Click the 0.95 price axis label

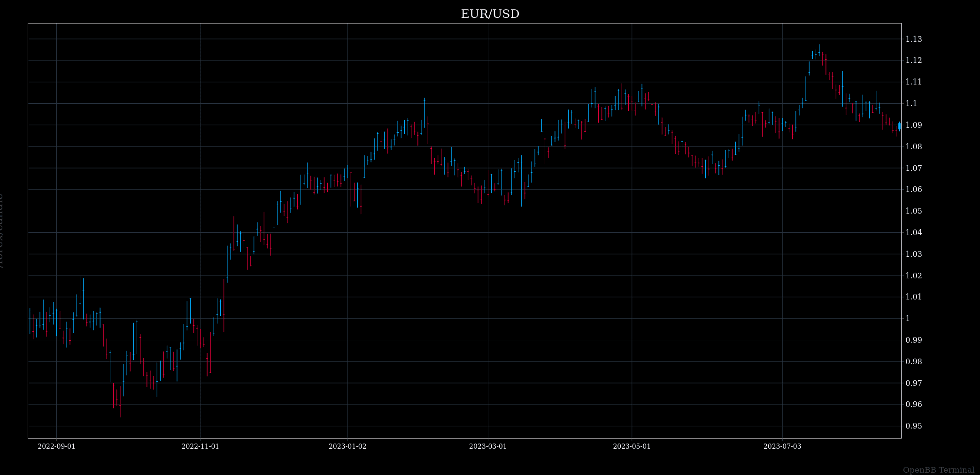pos(913,426)
